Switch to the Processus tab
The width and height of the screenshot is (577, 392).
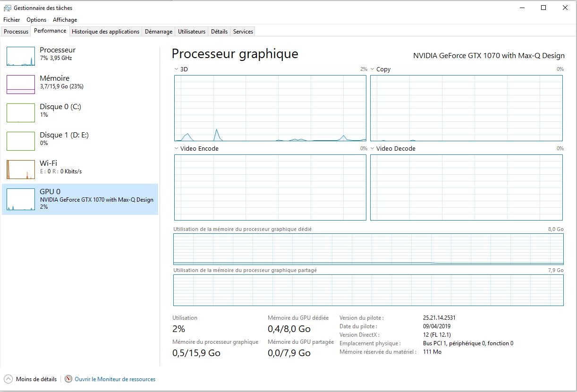click(x=16, y=32)
